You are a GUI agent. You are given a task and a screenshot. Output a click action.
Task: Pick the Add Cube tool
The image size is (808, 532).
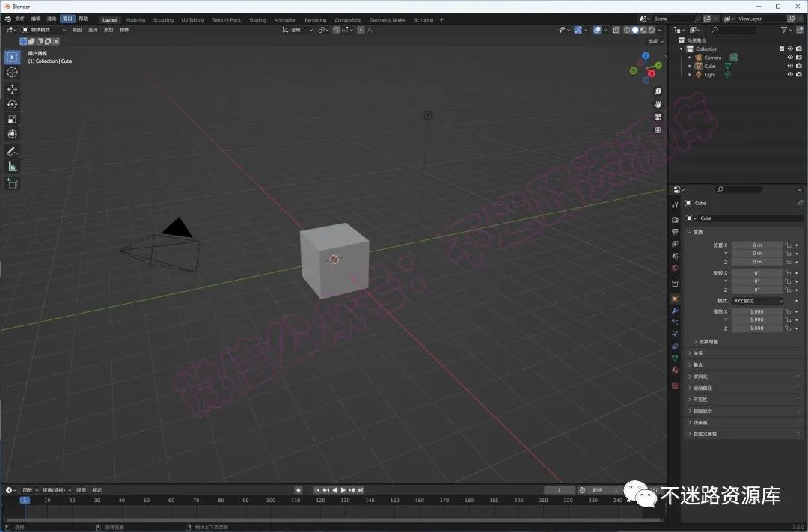click(x=13, y=183)
